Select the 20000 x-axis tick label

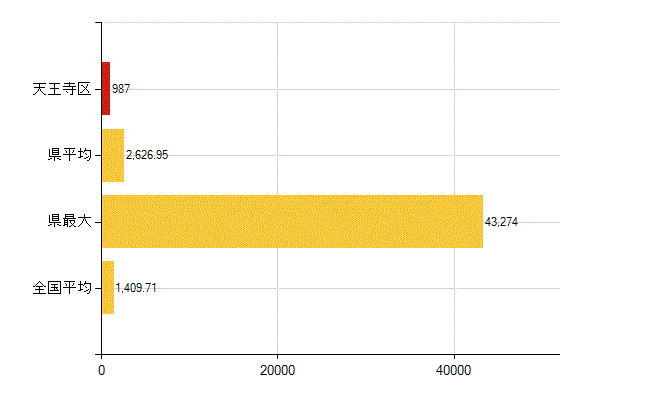click(x=277, y=370)
